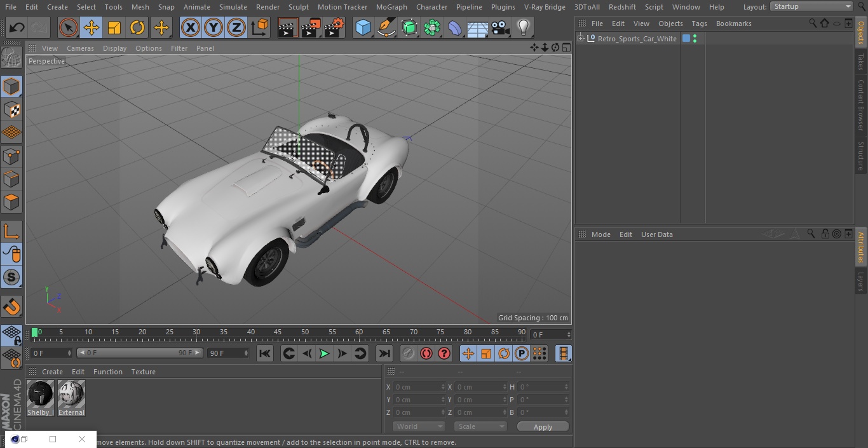This screenshot has width=868, height=448.
Task: Open the V-Ray Bridge menu
Action: click(545, 7)
